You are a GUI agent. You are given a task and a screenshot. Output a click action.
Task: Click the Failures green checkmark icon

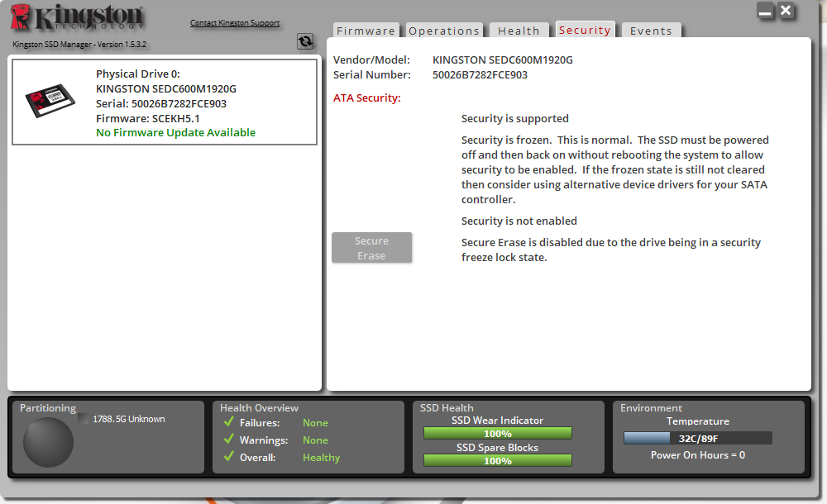click(x=229, y=421)
